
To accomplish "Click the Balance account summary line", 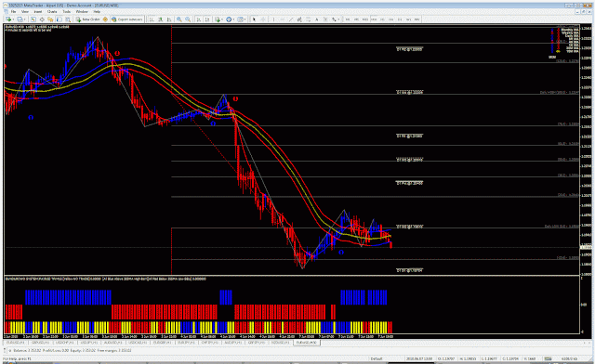I will tap(73, 350).
